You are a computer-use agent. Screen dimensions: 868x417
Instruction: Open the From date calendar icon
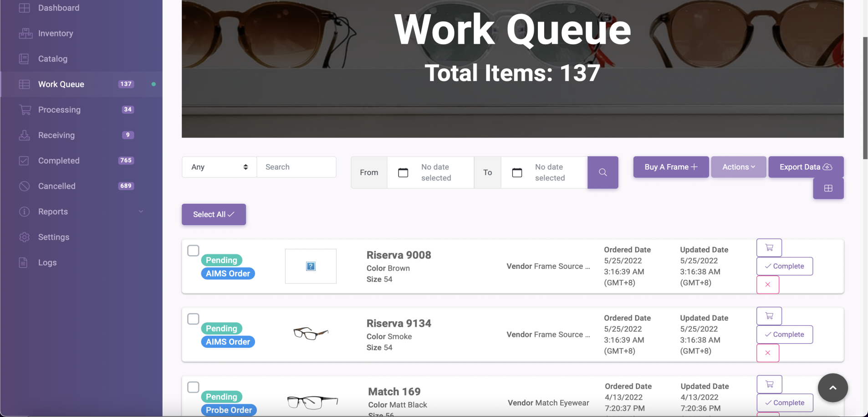point(403,172)
